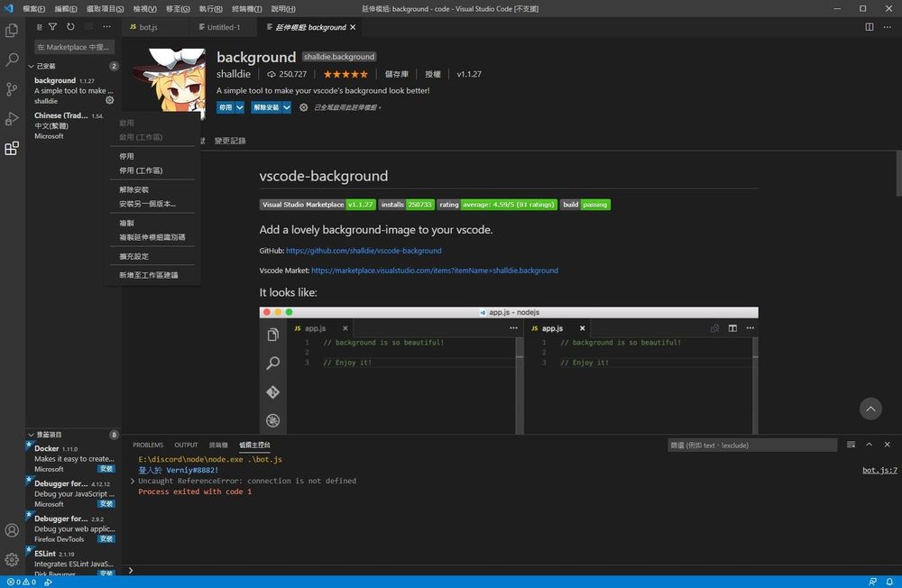Viewport: 902px width, 588px height.
Task: Click the Manage gear in the activity bar
Action: click(12, 560)
